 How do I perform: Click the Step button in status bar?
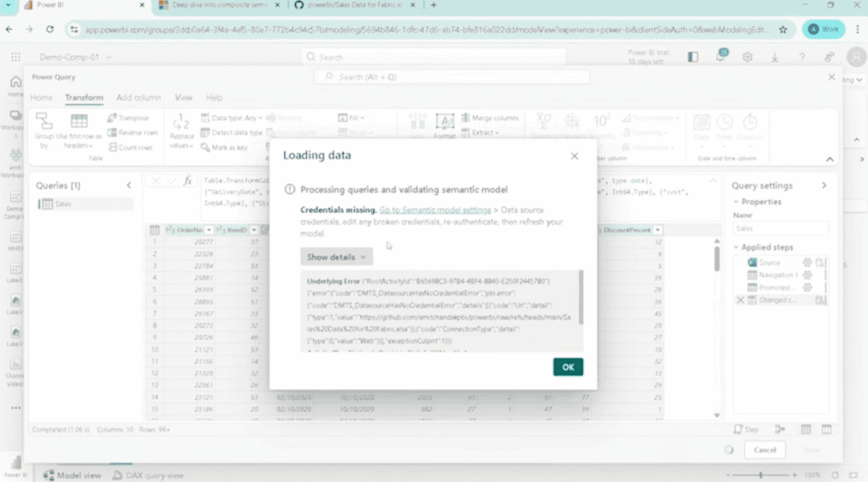pyautogui.click(x=746, y=429)
